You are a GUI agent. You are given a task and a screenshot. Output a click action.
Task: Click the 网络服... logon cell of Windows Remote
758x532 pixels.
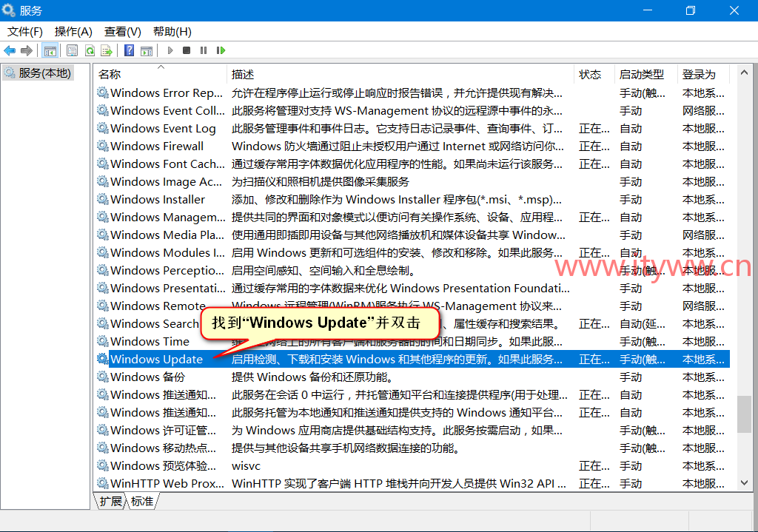tap(703, 306)
